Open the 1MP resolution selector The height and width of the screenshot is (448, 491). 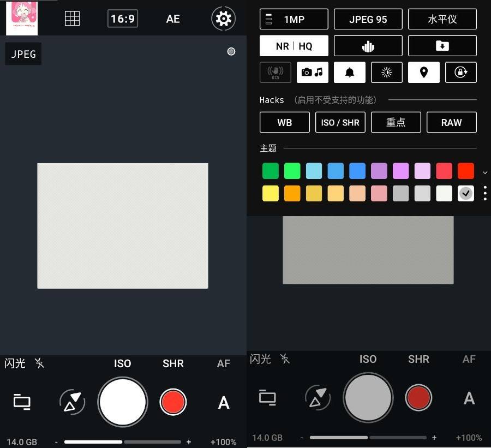[294, 19]
